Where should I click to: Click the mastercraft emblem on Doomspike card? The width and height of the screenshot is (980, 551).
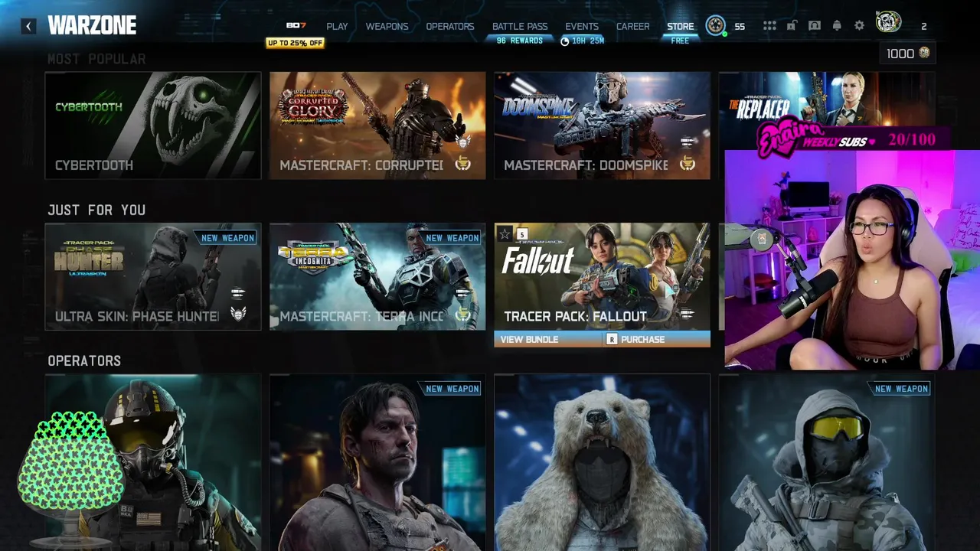pyautogui.click(x=687, y=163)
